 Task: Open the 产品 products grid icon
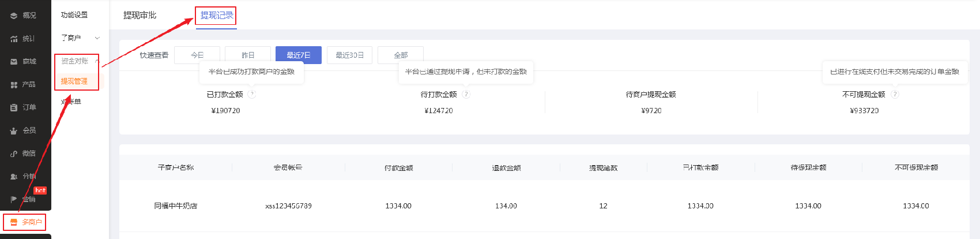click(x=14, y=84)
